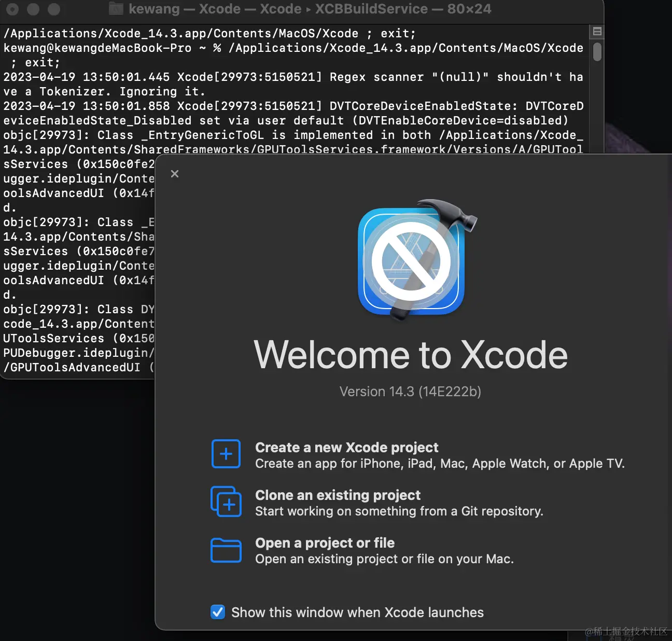This screenshot has height=641, width=672.
Task: Open a project or file on your Mac
Action: (325, 542)
